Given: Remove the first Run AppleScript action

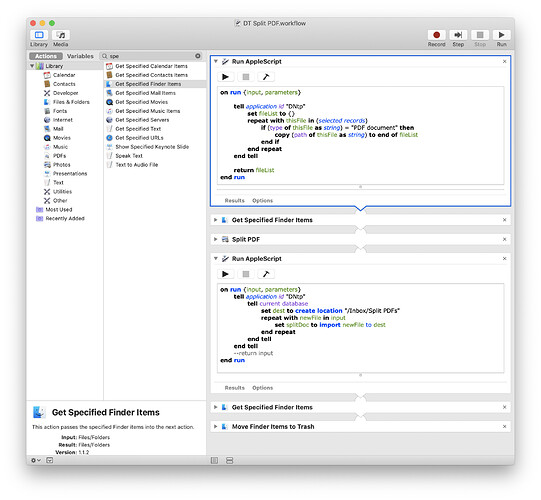Looking at the screenshot, I should 504,61.
